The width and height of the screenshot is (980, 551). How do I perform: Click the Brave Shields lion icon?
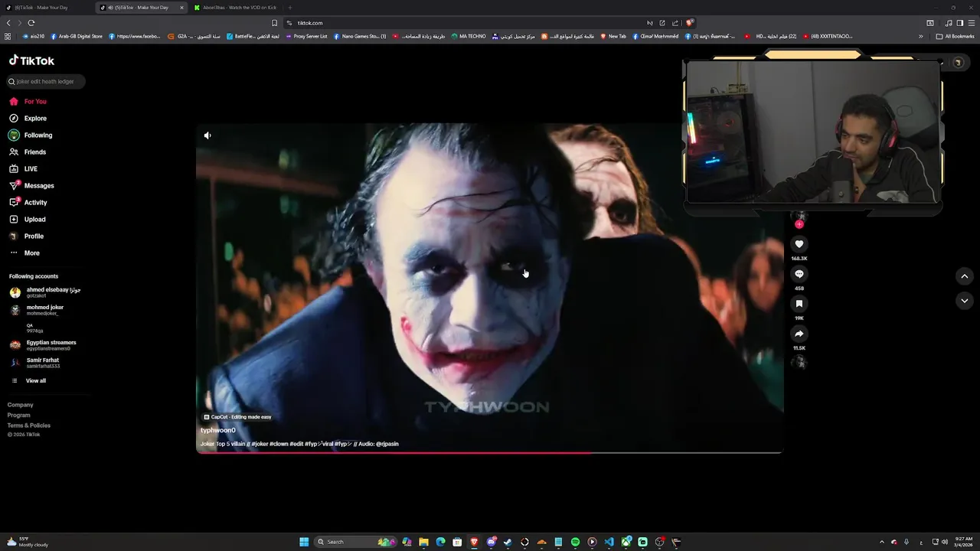point(689,23)
